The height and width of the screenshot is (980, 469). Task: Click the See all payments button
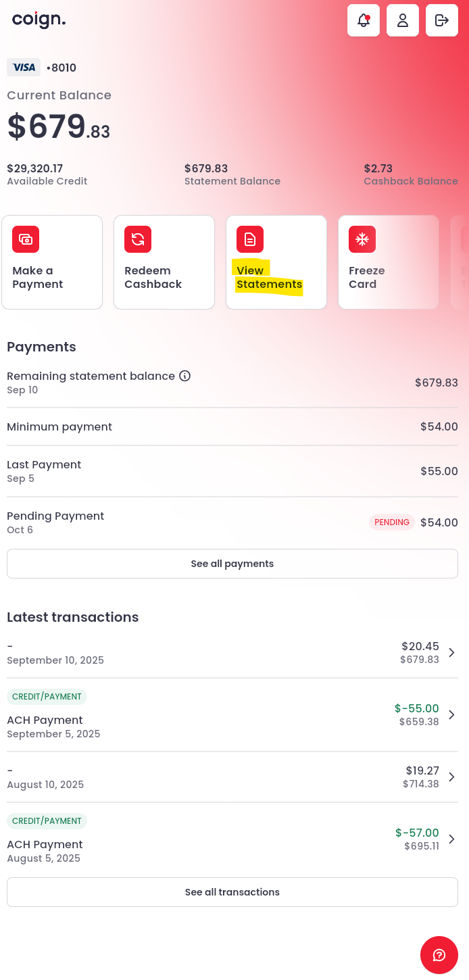click(x=232, y=564)
